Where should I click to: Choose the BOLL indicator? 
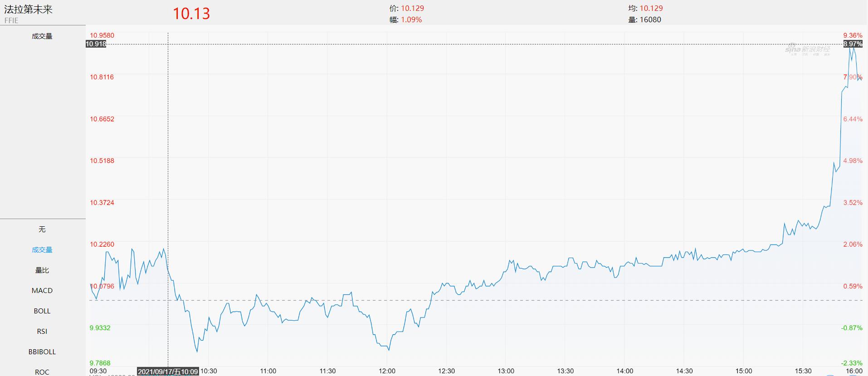42,311
